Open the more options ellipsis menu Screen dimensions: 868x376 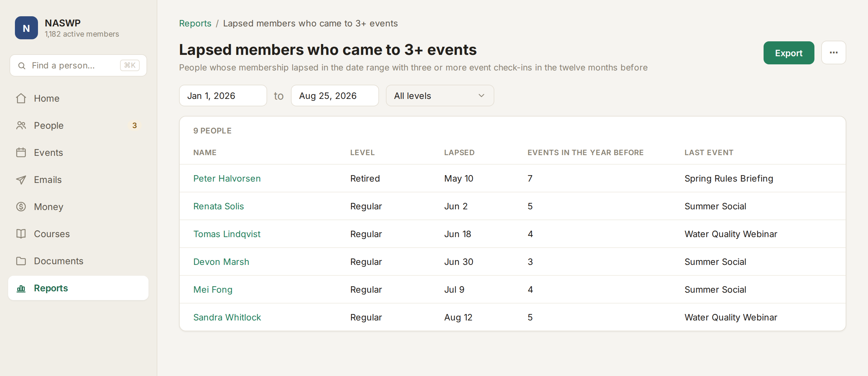(834, 53)
